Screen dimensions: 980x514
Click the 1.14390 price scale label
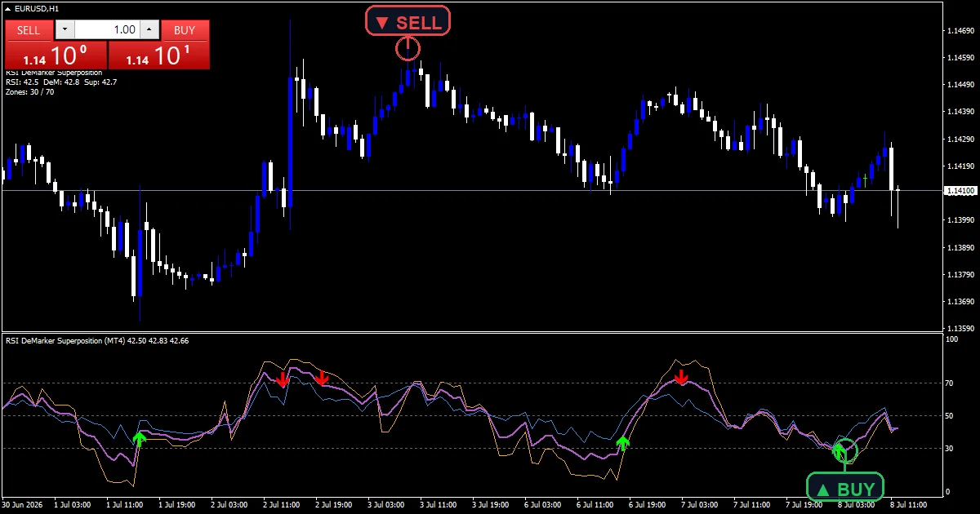[963, 112]
